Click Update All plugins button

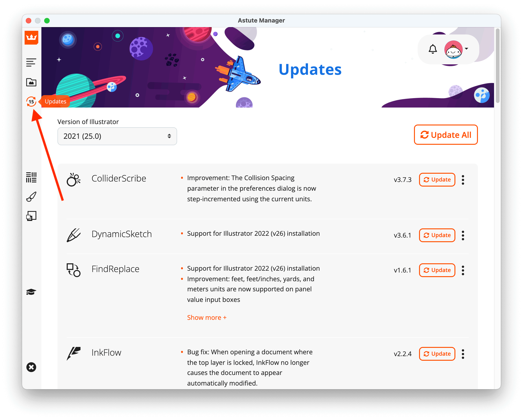(x=446, y=135)
